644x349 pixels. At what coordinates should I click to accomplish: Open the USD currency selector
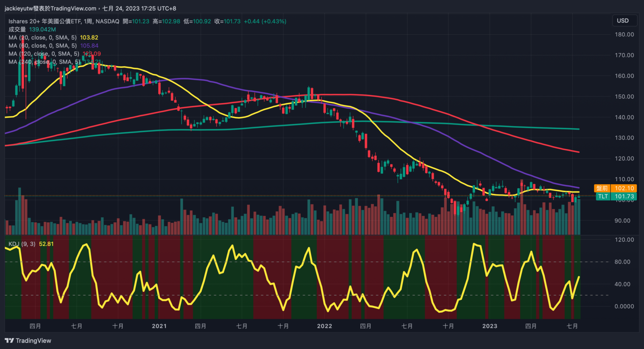point(623,21)
